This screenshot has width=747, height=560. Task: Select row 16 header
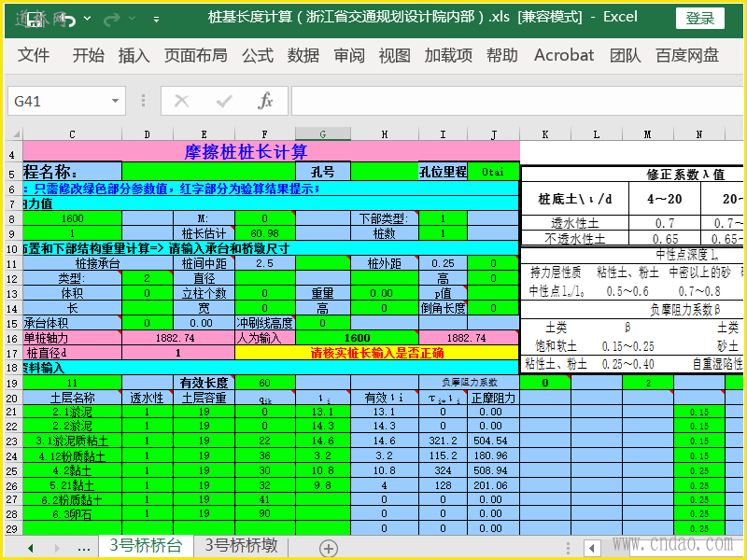pos(13,339)
